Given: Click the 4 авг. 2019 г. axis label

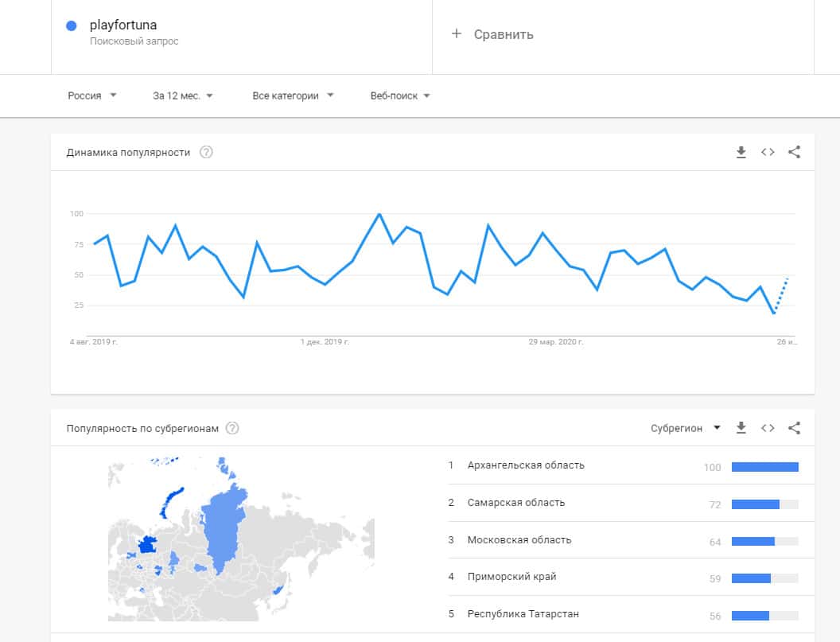Looking at the screenshot, I should tap(94, 342).
